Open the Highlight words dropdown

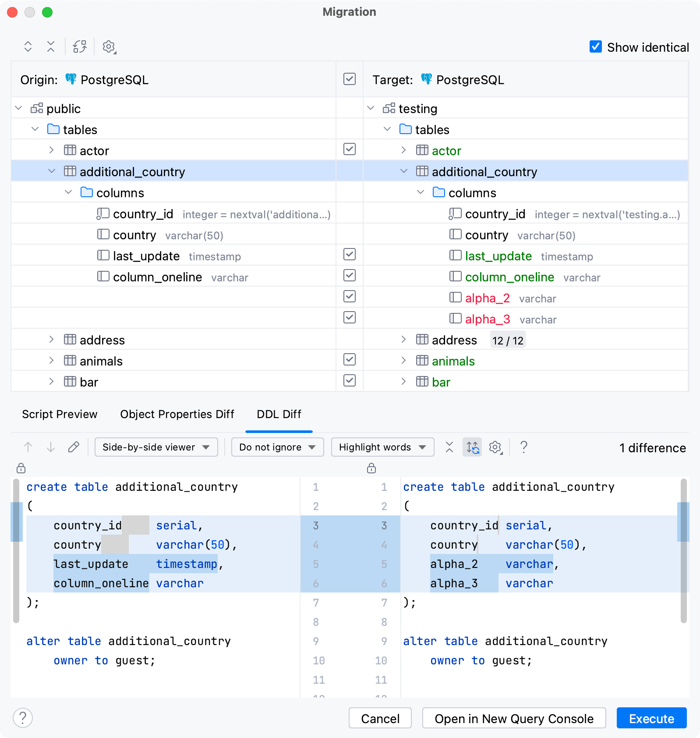click(x=382, y=447)
